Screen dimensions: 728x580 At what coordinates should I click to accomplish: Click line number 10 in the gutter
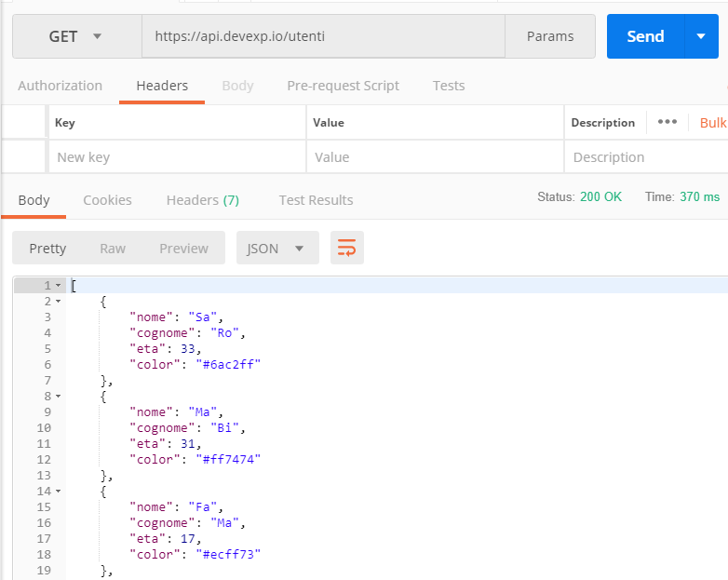point(44,427)
